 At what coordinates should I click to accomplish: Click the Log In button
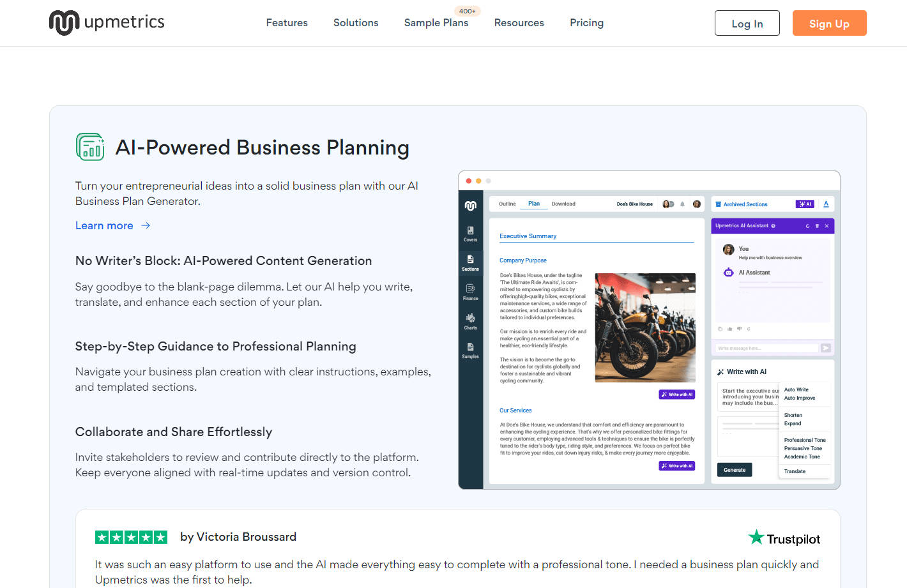point(747,24)
